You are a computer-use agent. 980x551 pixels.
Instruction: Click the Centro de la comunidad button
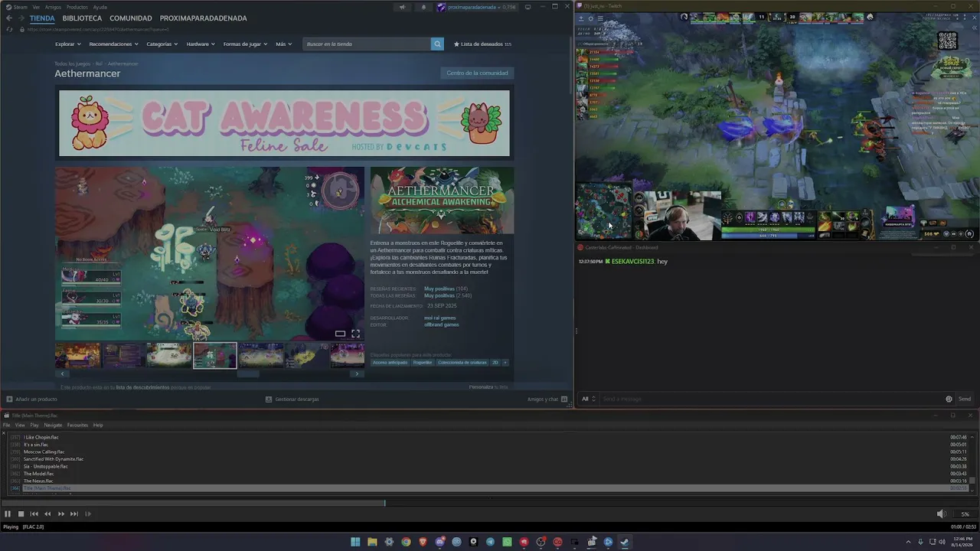click(x=477, y=73)
